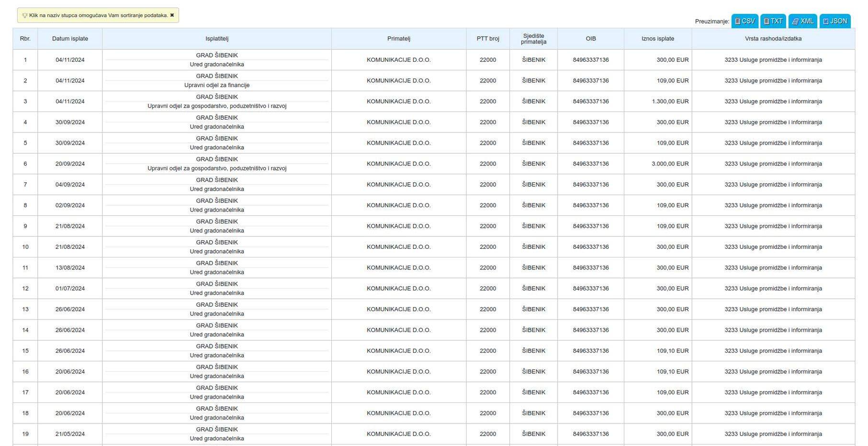Image resolution: width=868 pixels, height=446 pixels.
Task: Click date 13/08/2024 in row 11
Action: pos(70,268)
